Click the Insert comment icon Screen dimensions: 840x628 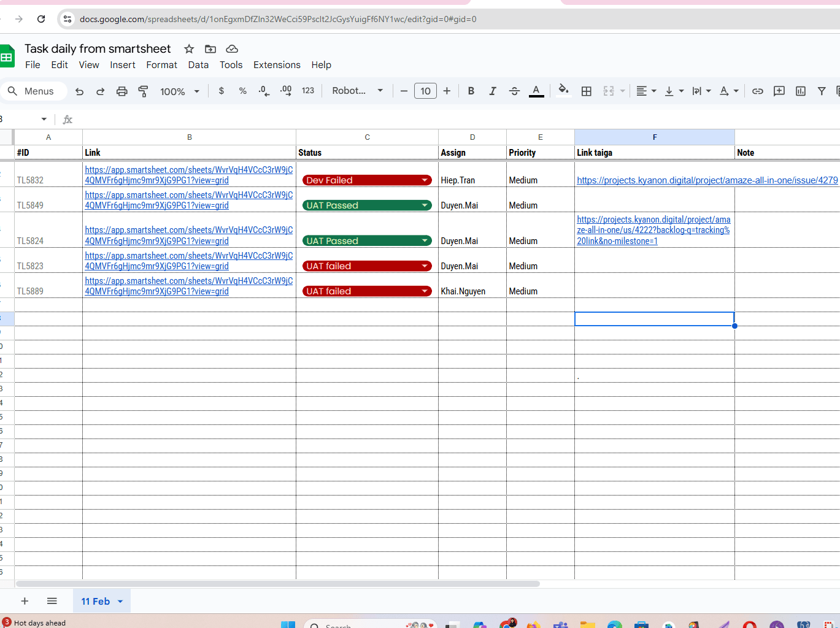coord(779,91)
